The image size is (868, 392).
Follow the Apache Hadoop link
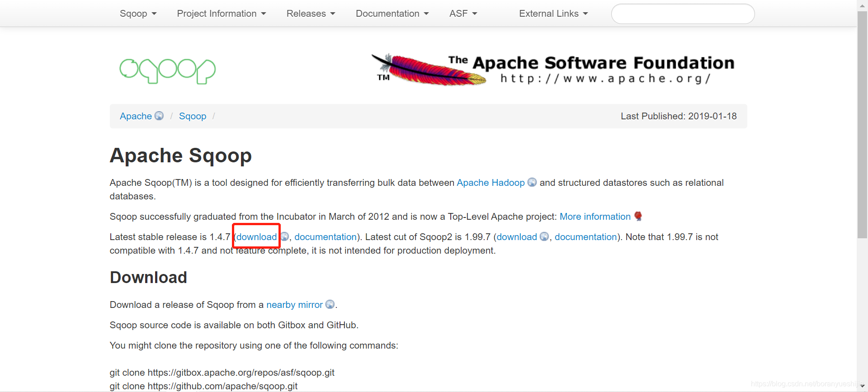[x=491, y=183]
